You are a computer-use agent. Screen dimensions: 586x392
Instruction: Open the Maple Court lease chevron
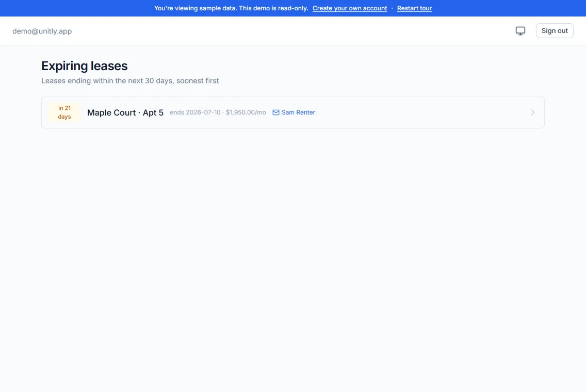click(532, 112)
